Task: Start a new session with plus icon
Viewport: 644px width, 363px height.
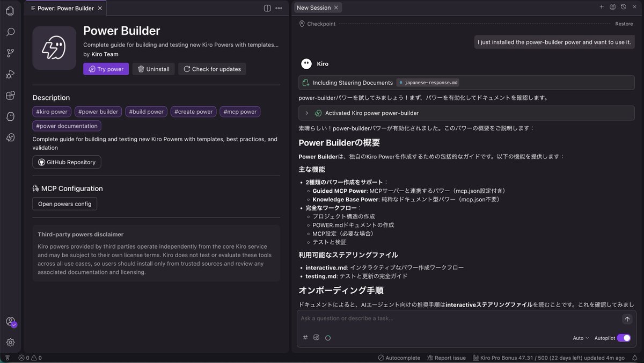Action: point(602,7)
